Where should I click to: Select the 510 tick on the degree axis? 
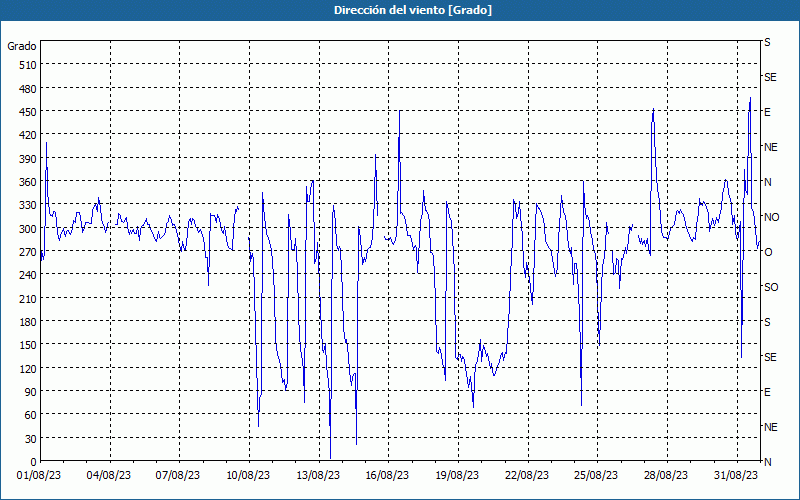point(28,65)
